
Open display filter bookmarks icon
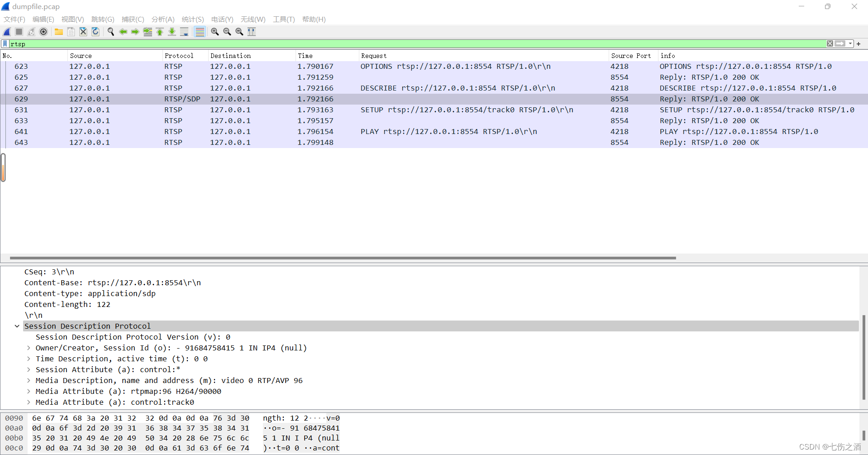tap(5, 43)
